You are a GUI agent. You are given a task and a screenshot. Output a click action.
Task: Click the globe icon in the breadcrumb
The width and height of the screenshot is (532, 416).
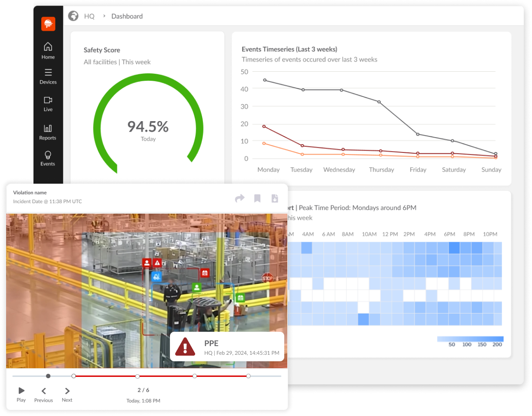click(73, 16)
